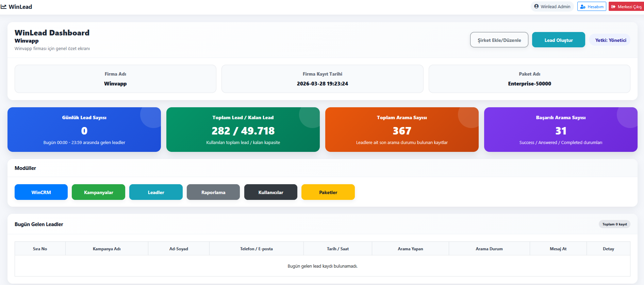Viewport: 644px width, 285px height.
Task: Click the Bugün Gelen Leadler section title
Action: [x=39, y=224]
